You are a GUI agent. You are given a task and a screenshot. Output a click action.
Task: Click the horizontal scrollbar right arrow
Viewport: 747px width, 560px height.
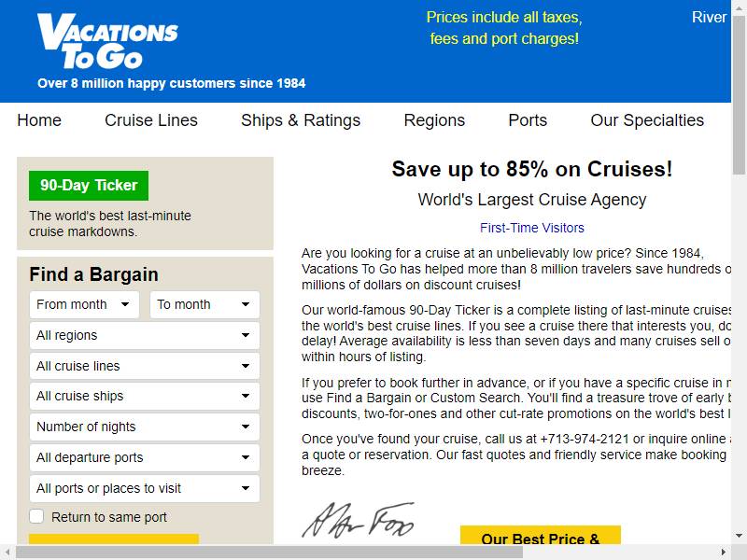(724, 553)
